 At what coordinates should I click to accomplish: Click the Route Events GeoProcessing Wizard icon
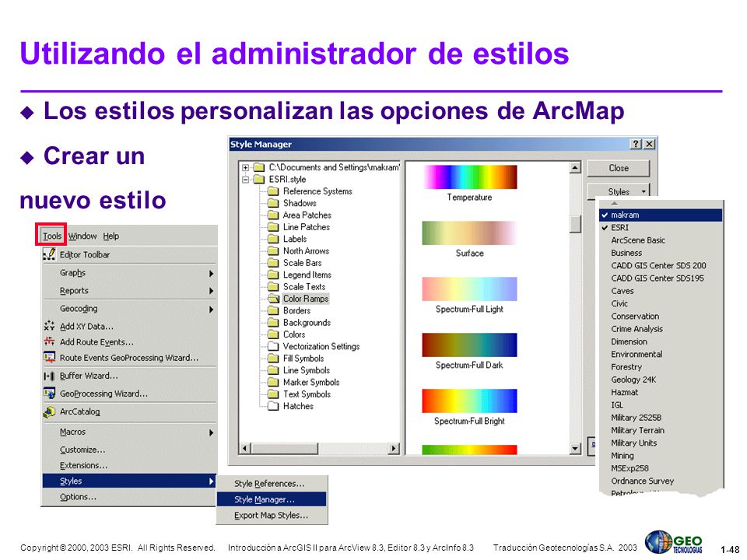(49, 358)
